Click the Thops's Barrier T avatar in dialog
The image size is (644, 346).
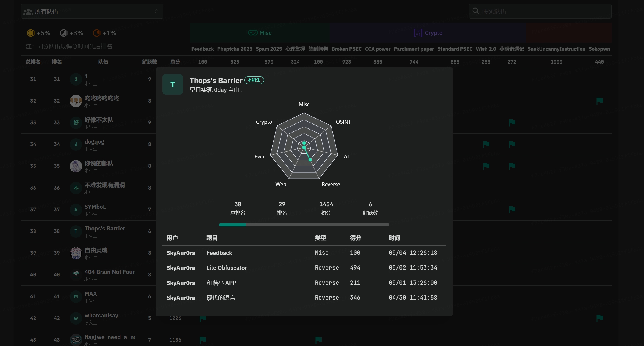point(173,84)
